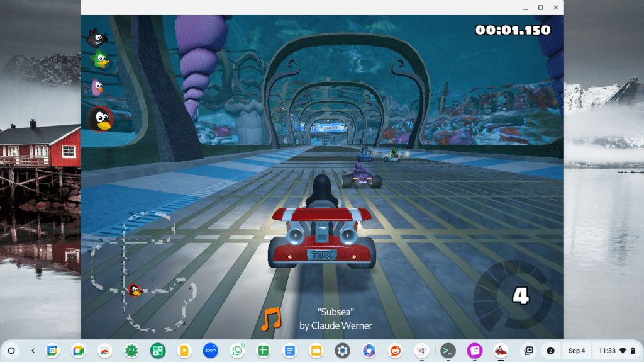The height and width of the screenshot is (362, 644).
Task: Click the orange music note icon
Action: tap(271, 319)
